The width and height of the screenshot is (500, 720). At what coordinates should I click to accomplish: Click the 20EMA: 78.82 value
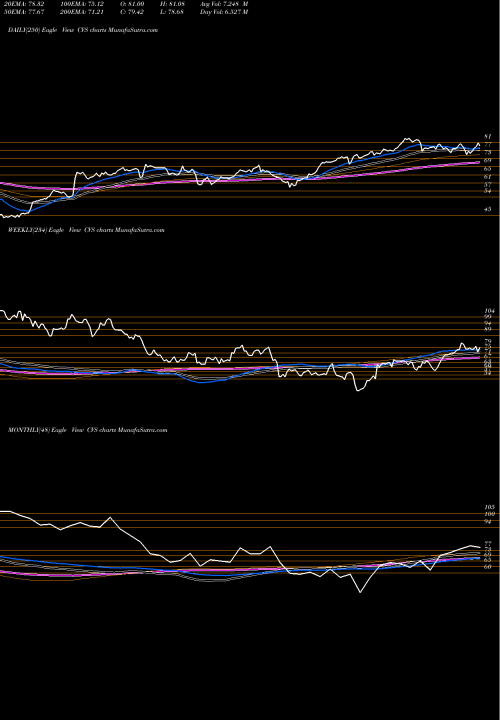click(22, 4)
